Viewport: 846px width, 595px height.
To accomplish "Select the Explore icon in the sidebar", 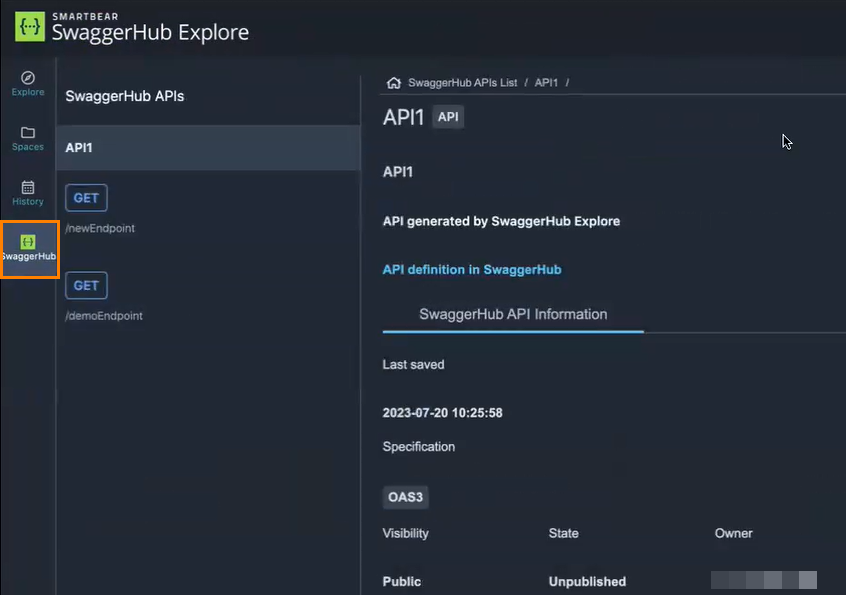I will click(x=27, y=83).
